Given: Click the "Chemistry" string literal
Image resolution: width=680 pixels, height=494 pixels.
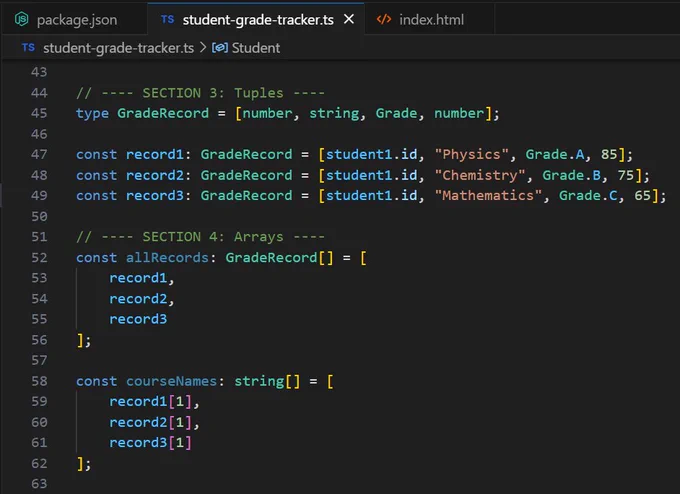Looking at the screenshot, I should [x=480, y=175].
